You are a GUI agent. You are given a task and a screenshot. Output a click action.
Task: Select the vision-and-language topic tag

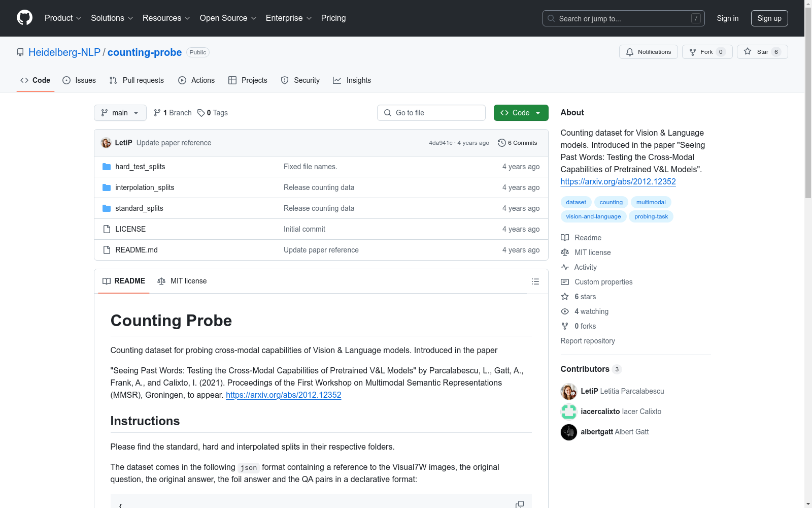point(593,216)
